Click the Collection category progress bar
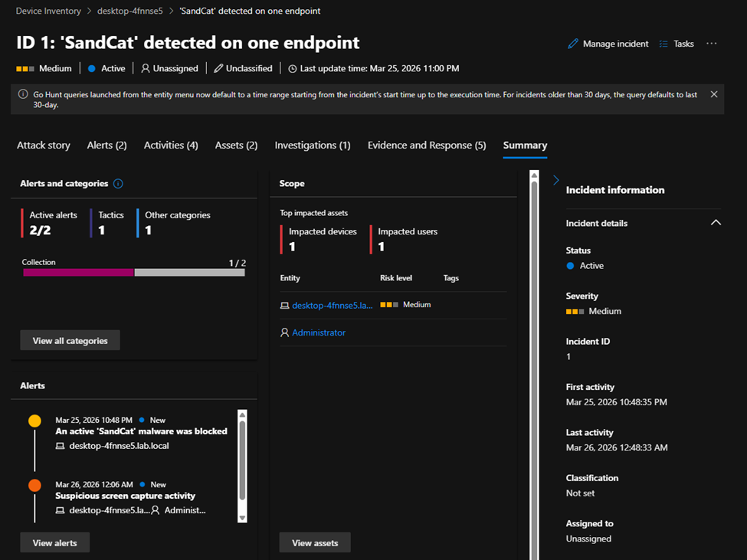This screenshot has width=747, height=560. 134,272
